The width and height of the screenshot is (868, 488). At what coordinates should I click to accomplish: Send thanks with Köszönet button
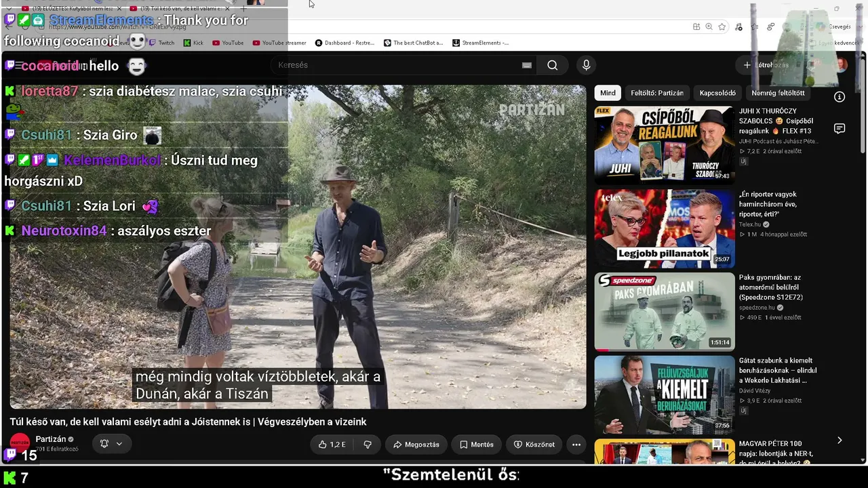pos(534,445)
